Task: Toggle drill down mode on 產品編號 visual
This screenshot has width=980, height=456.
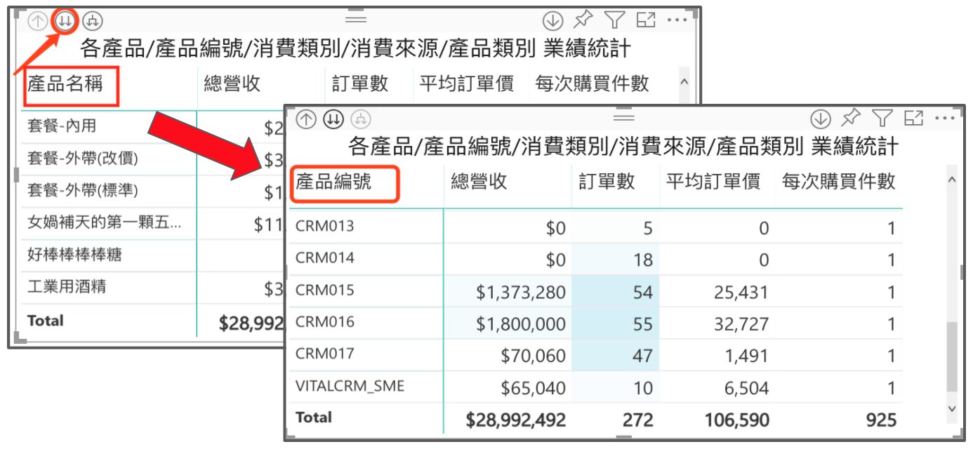Action: coord(820,119)
